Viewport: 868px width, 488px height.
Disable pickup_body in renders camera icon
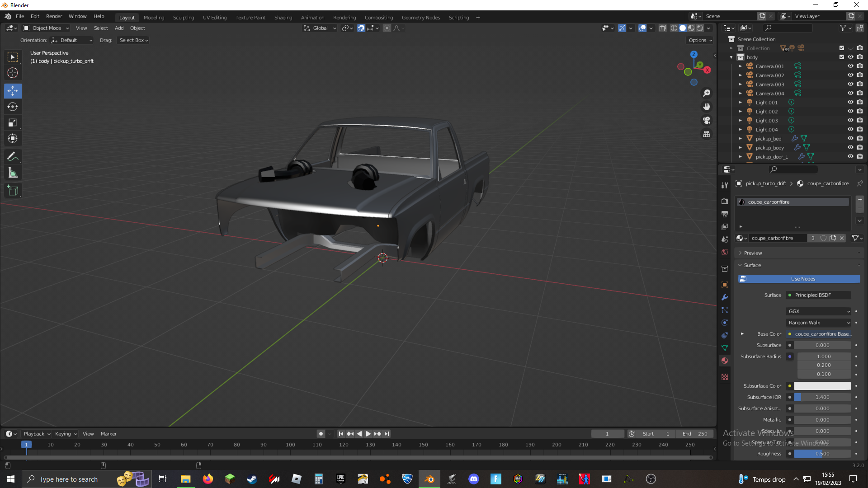click(859, 147)
